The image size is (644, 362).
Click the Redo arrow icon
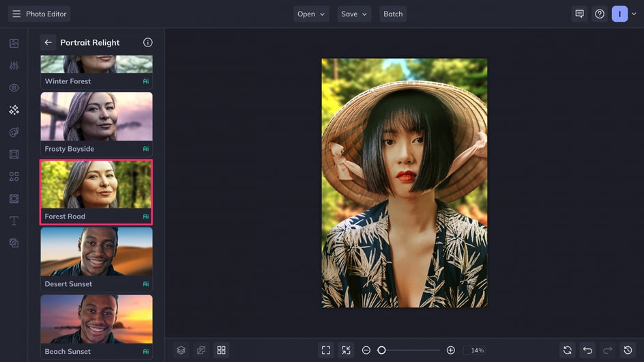(x=608, y=350)
